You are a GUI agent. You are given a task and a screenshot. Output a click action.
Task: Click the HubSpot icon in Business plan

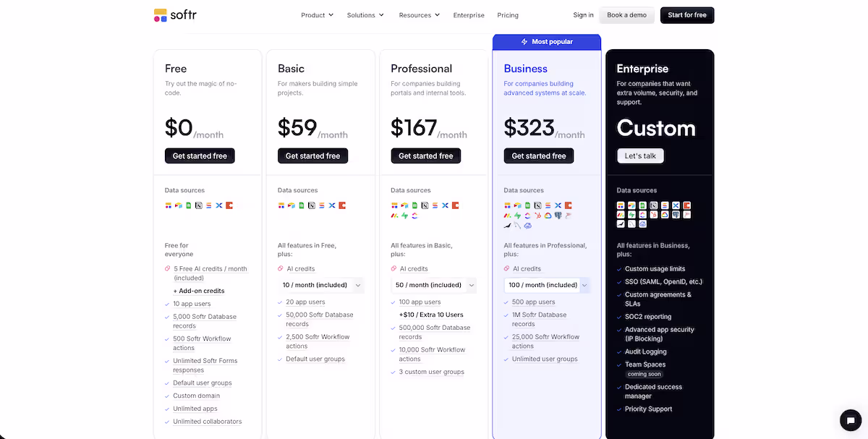click(537, 216)
